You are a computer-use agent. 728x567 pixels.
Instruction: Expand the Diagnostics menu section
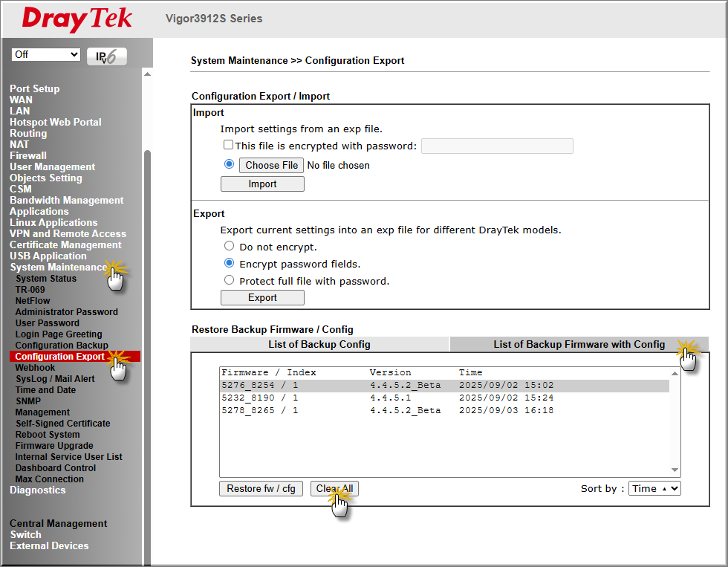point(37,490)
